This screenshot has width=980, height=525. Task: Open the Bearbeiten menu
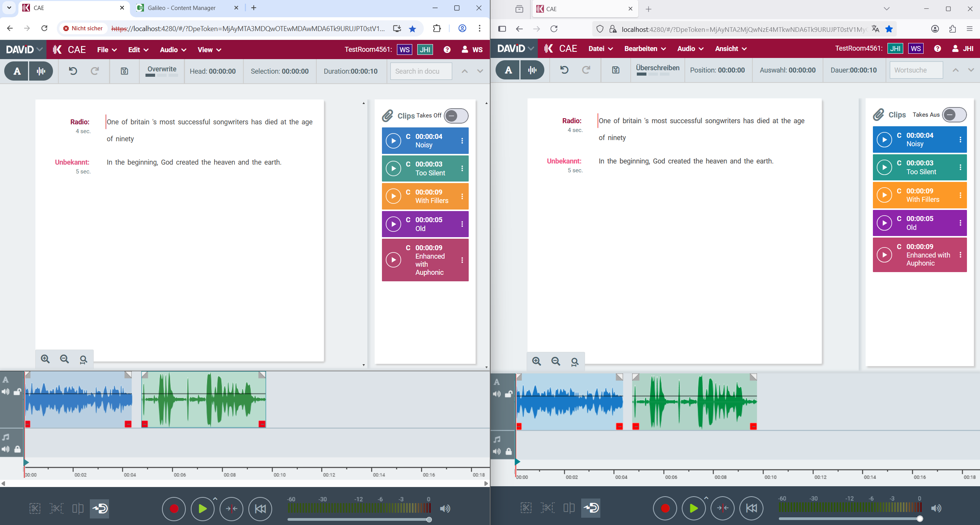click(x=645, y=49)
